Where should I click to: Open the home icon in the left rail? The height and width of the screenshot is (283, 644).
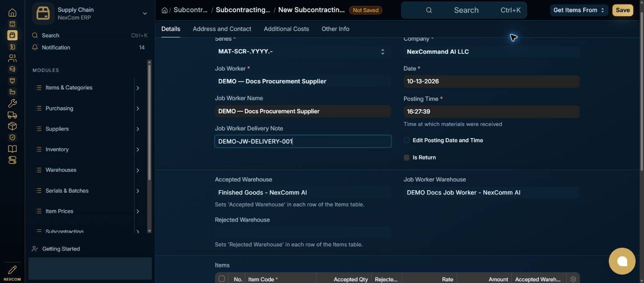pos(12,13)
